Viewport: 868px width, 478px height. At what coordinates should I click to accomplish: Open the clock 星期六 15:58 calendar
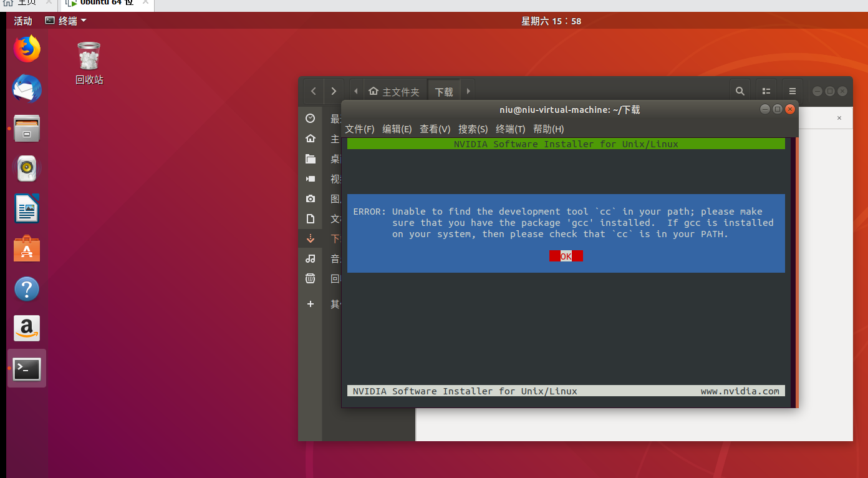pos(551,21)
